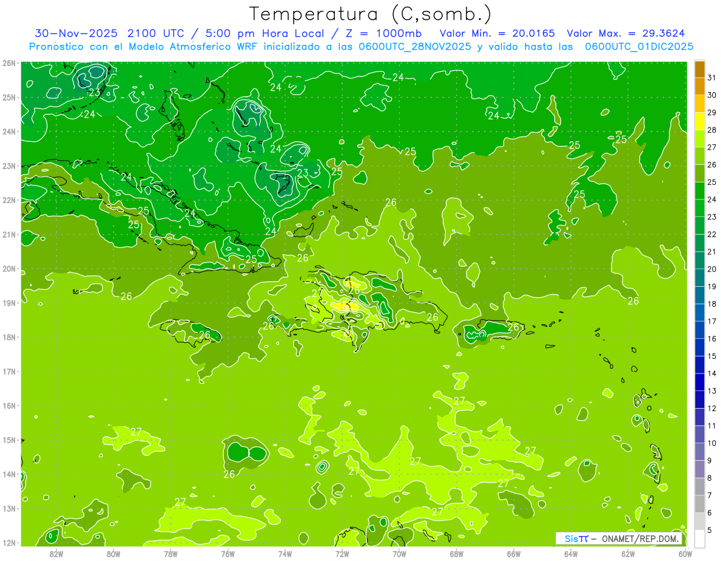Click the longitude axis label "60W"

686,554
